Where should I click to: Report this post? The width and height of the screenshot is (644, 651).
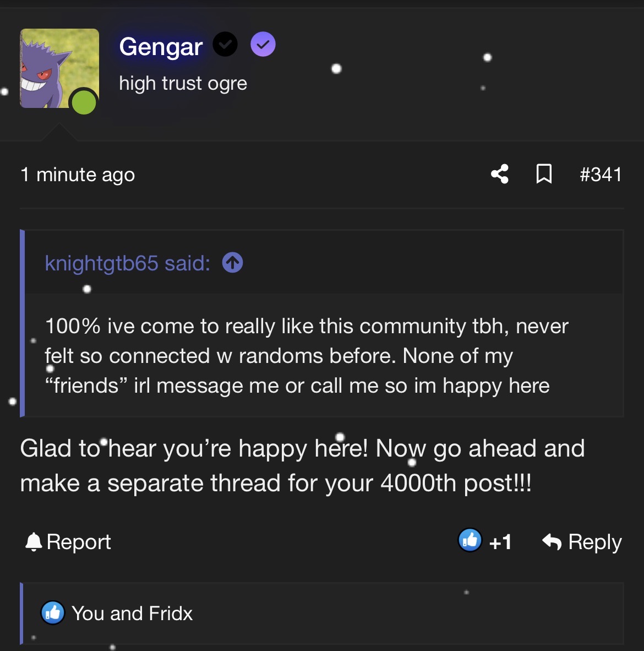click(x=68, y=542)
